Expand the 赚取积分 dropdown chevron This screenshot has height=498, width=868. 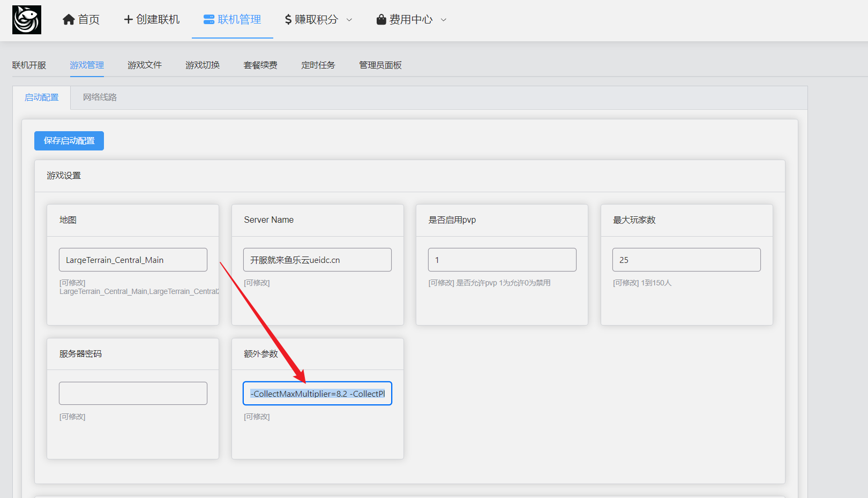coord(349,20)
